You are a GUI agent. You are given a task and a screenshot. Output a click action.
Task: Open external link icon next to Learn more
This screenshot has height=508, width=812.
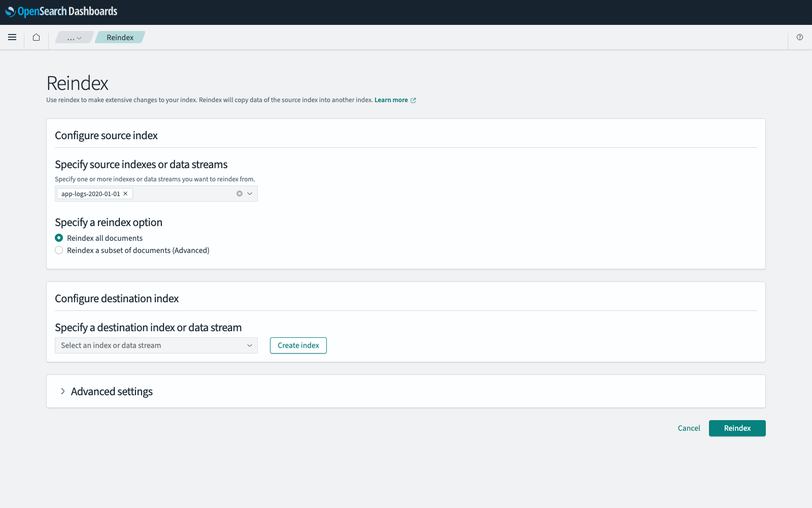(x=413, y=100)
